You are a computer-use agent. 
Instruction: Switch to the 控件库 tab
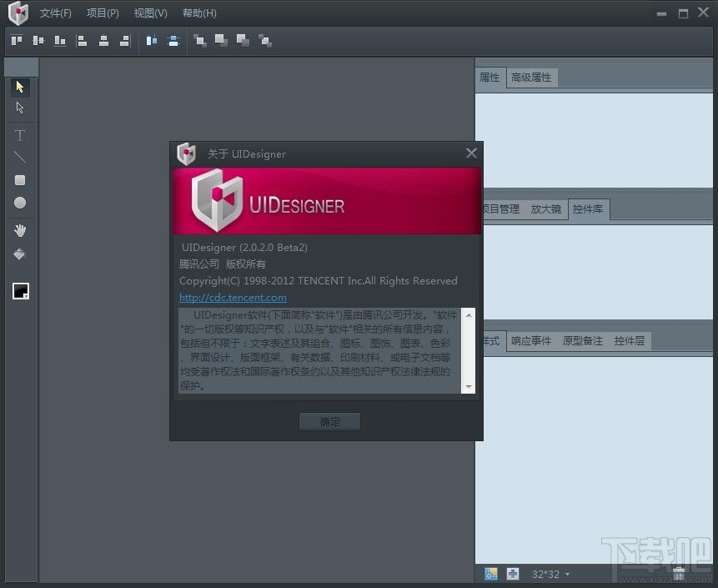tap(589, 209)
